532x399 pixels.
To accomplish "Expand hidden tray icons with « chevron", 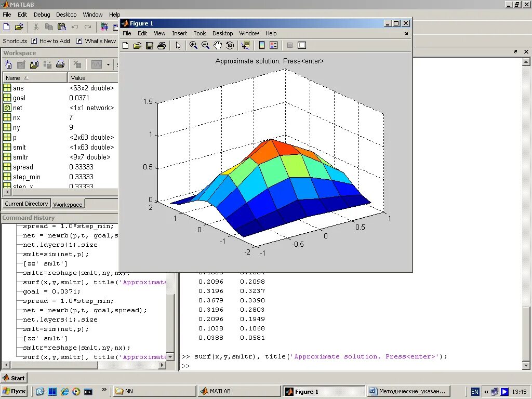I will (x=486, y=392).
